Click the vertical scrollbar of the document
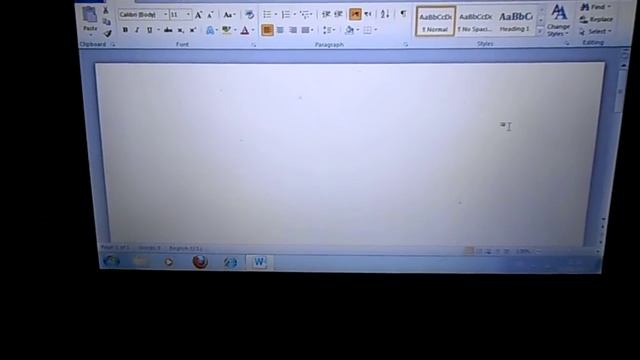640x360 pixels. coord(622,90)
